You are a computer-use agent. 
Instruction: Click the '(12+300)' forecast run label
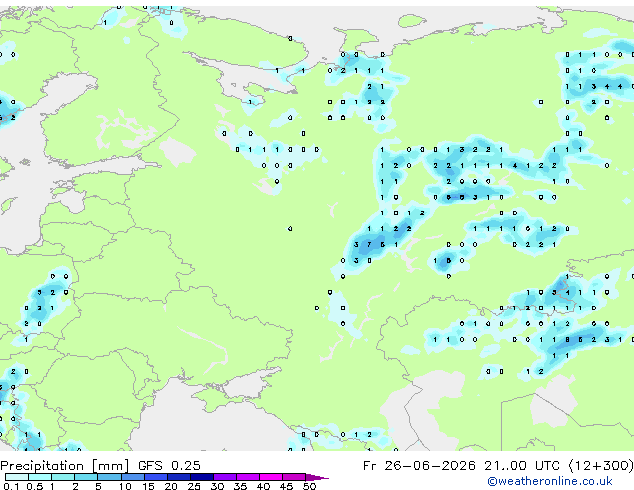601,466
